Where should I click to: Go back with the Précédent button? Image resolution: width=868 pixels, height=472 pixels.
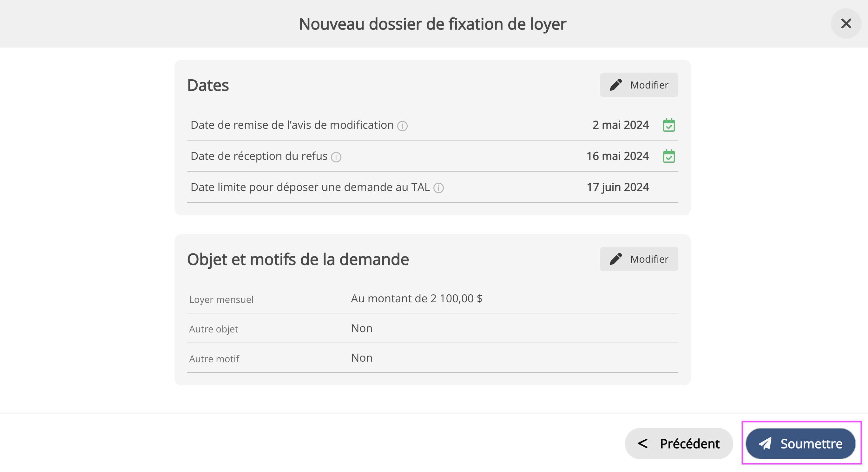point(679,443)
